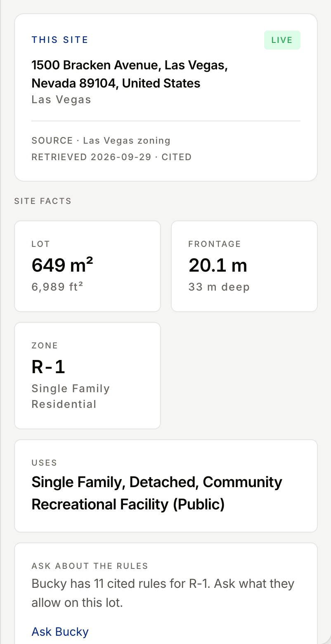Click the Uses card listing Single Family

click(166, 486)
